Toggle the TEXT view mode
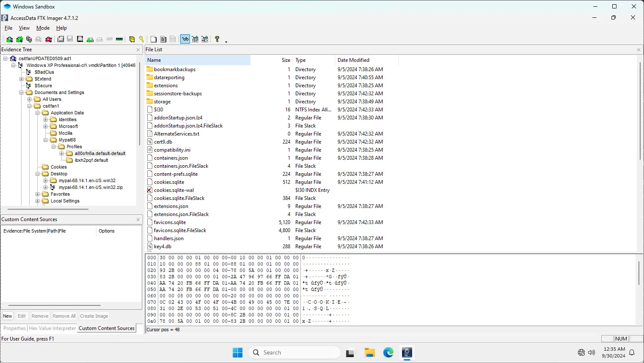The width and height of the screenshot is (644, 363). coord(195,39)
